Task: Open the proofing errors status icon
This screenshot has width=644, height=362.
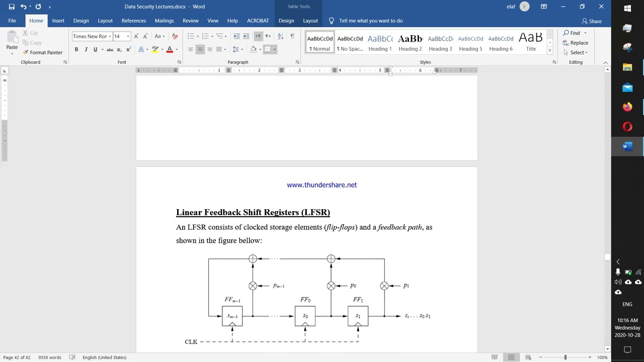Action: pyautogui.click(x=72, y=357)
